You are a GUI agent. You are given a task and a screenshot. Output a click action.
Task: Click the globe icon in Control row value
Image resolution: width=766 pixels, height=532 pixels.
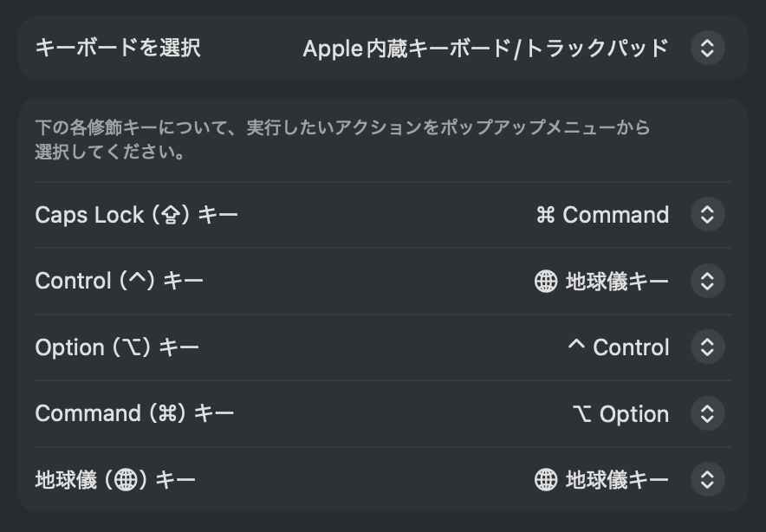546,282
